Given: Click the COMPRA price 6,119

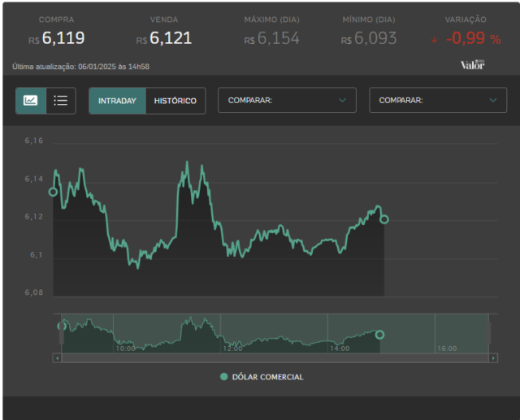Looking at the screenshot, I should point(63,38).
